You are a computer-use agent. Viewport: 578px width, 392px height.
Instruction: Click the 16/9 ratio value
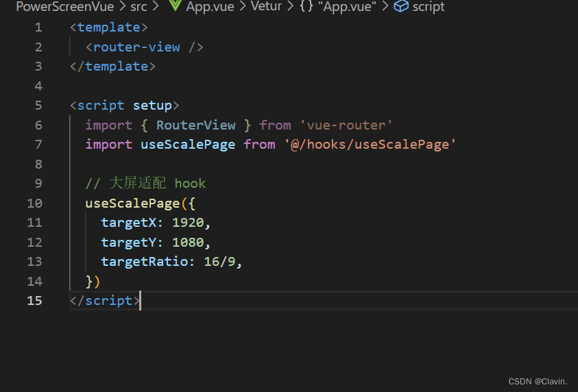(219, 262)
